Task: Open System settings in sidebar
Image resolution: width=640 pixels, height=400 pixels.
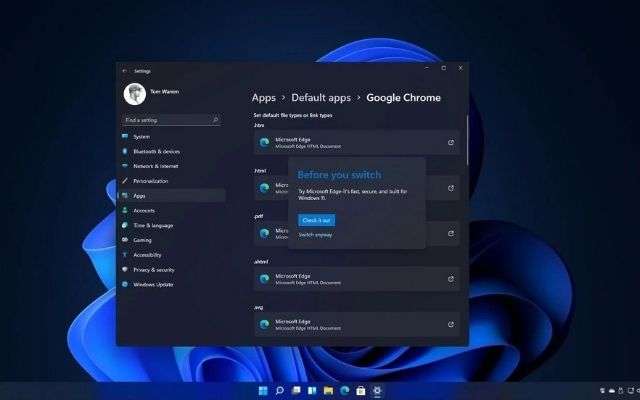Action: [x=141, y=136]
